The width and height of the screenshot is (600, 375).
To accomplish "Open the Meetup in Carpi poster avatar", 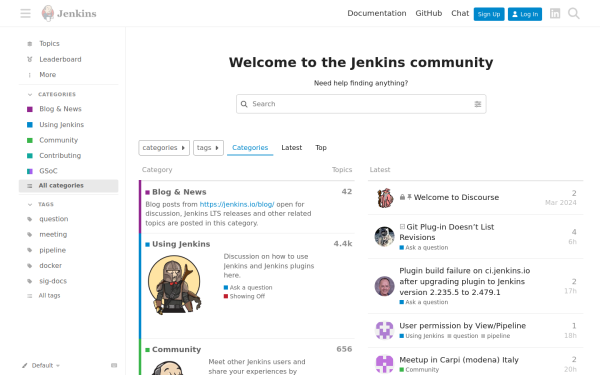I will tap(385, 364).
